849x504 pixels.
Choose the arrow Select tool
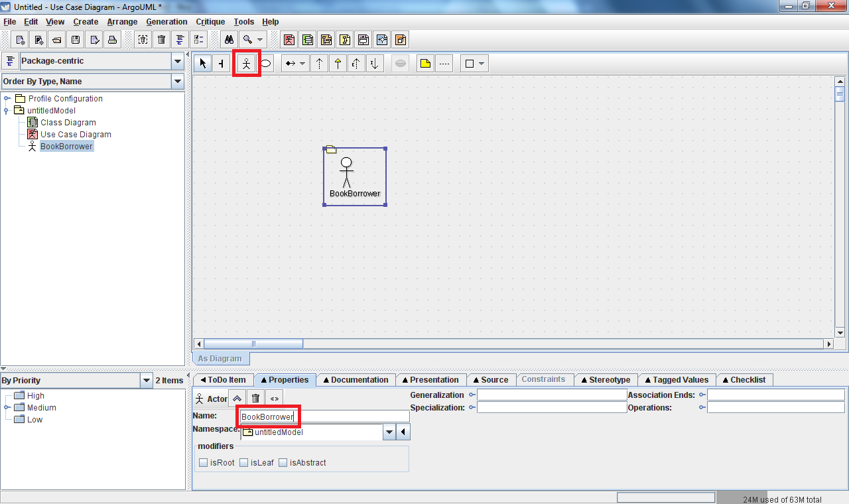click(x=203, y=64)
